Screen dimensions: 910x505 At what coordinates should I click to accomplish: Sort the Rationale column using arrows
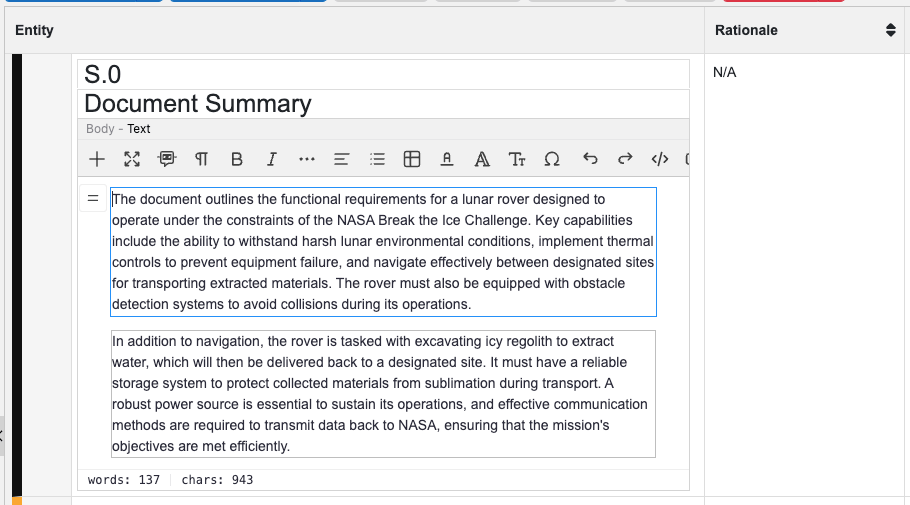tap(891, 30)
